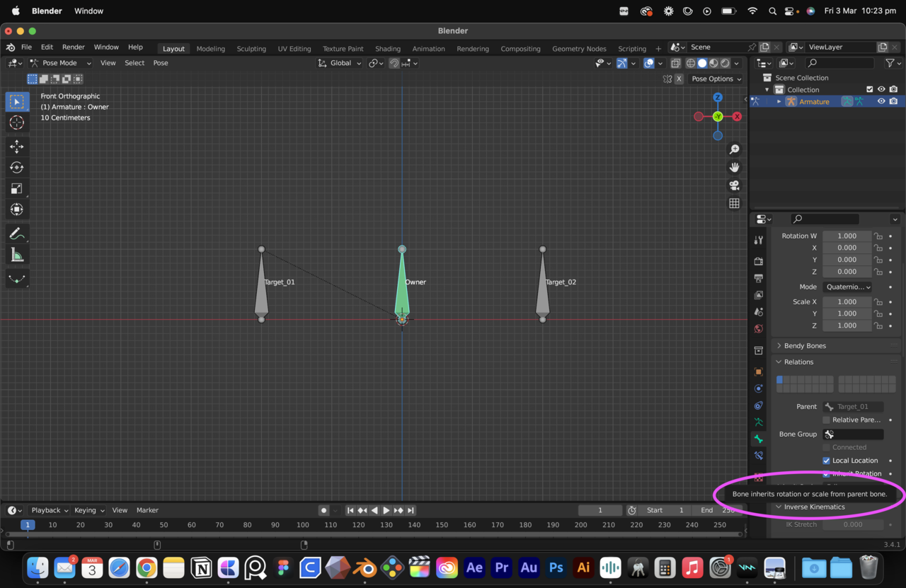Viewport: 906px width, 588px height.
Task: Hide Armature in viewport using eye icon
Action: [881, 101]
